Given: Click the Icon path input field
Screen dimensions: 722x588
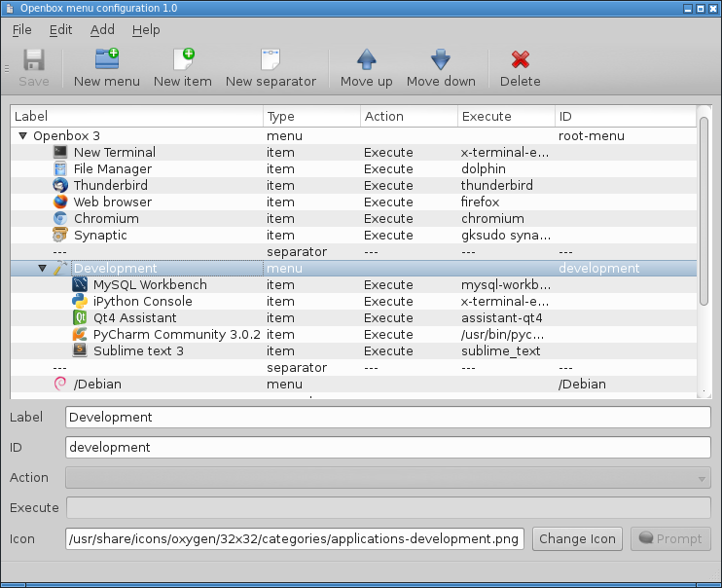Looking at the screenshot, I should click(x=295, y=538).
